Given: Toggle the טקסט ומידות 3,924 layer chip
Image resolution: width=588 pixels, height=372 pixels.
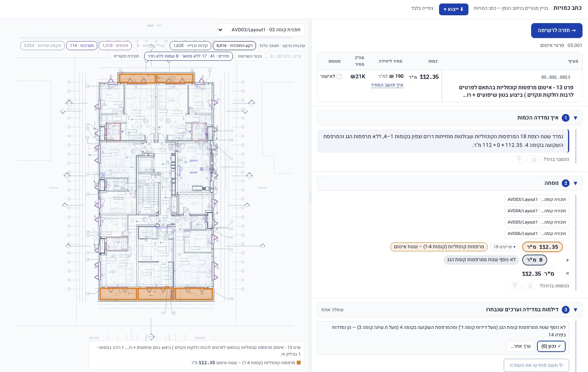Looking at the screenshot, I should (42, 46).
